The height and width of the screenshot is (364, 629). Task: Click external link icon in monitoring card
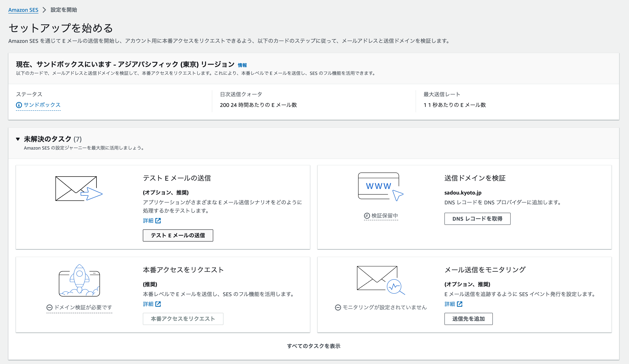point(460,304)
